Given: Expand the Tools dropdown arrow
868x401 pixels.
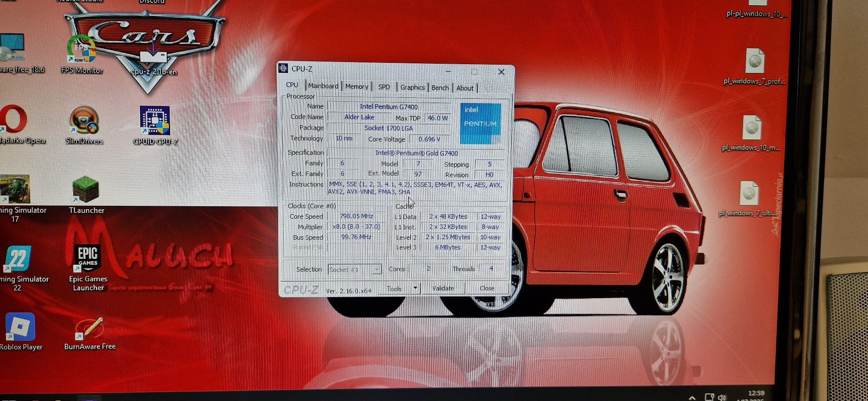Looking at the screenshot, I should pyautogui.click(x=415, y=288).
